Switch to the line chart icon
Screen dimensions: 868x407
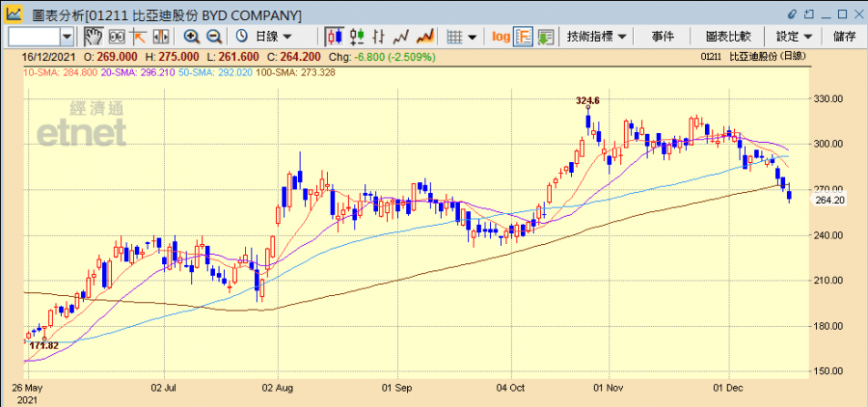[401, 37]
